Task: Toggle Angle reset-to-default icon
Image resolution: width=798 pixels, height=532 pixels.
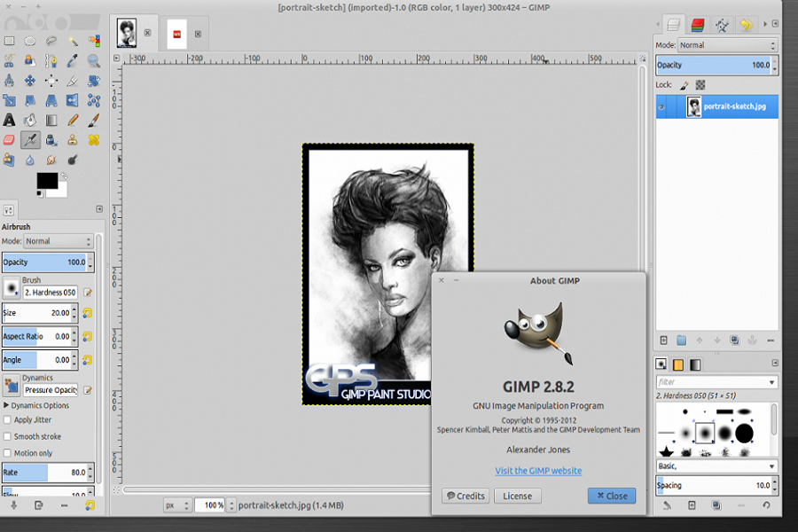Action: tap(88, 360)
